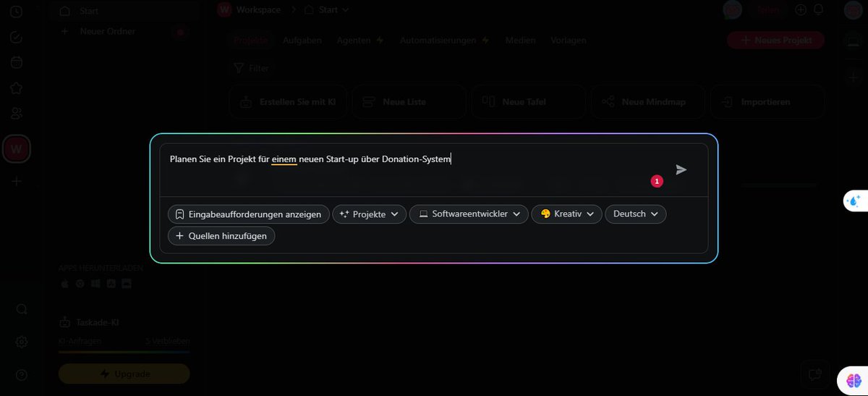Click the underlined word einem in prompt
Viewport: 868px width, 396px height.
pyautogui.click(x=284, y=159)
